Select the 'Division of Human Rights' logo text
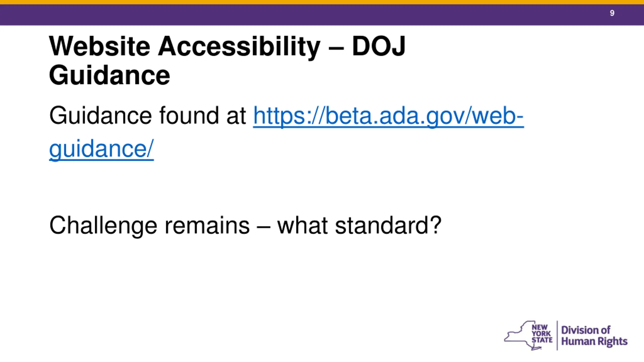This screenshot has width=644, height=362. click(x=594, y=336)
